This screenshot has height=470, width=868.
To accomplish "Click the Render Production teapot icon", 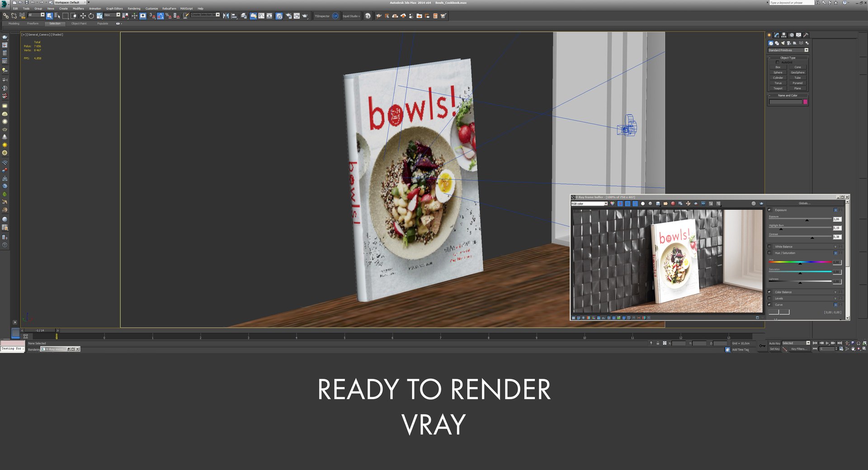I will coord(305,16).
